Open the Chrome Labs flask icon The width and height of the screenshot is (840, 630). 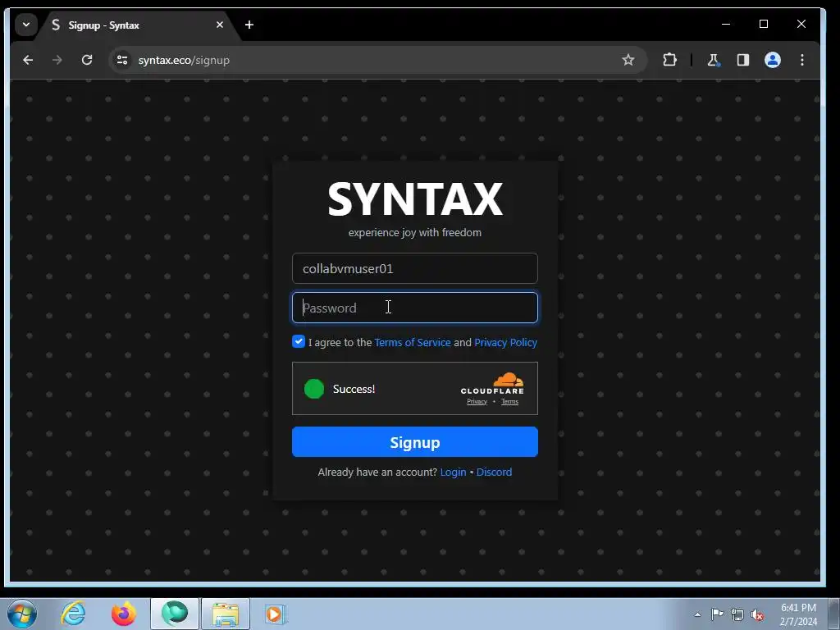pyautogui.click(x=713, y=60)
